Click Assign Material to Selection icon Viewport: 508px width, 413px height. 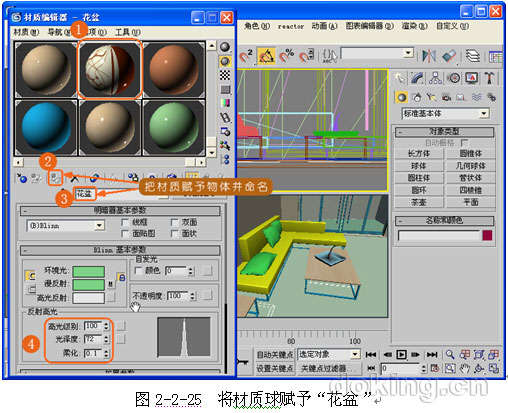click(55, 178)
